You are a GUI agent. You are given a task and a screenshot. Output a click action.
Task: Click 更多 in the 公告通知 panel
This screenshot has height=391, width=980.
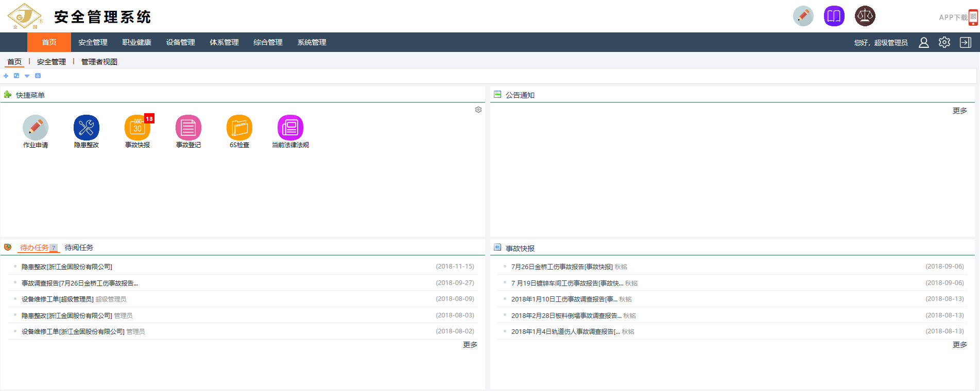point(959,111)
